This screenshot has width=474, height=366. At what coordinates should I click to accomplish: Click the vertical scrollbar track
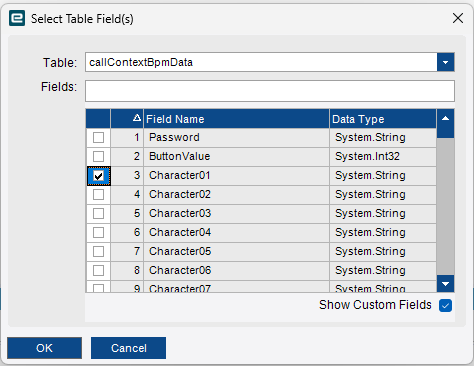point(445,207)
